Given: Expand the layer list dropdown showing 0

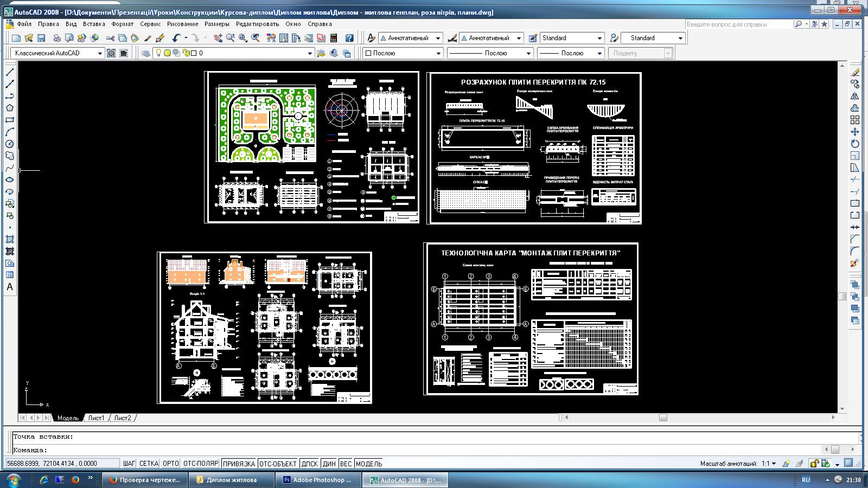Looking at the screenshot, I should point(310,53).
